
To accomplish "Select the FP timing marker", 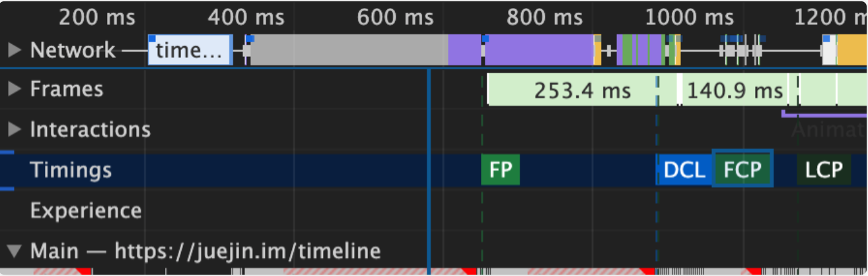I will pos(500,170).
